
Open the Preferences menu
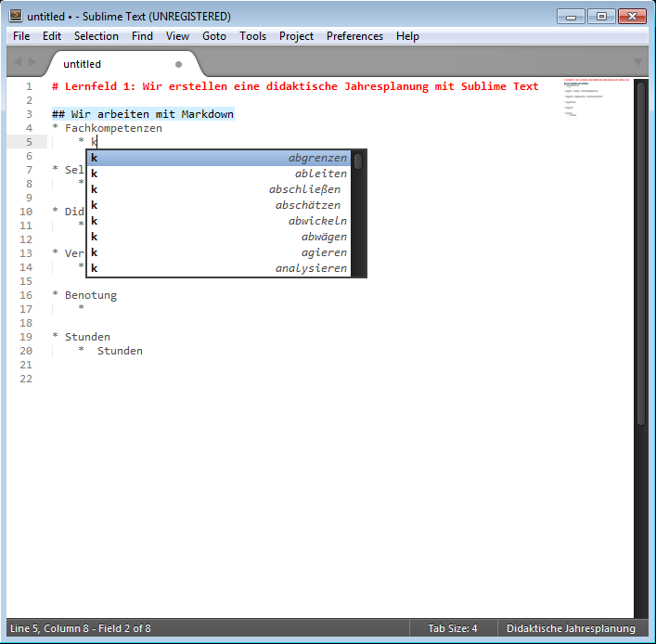[x=354, y=36]
